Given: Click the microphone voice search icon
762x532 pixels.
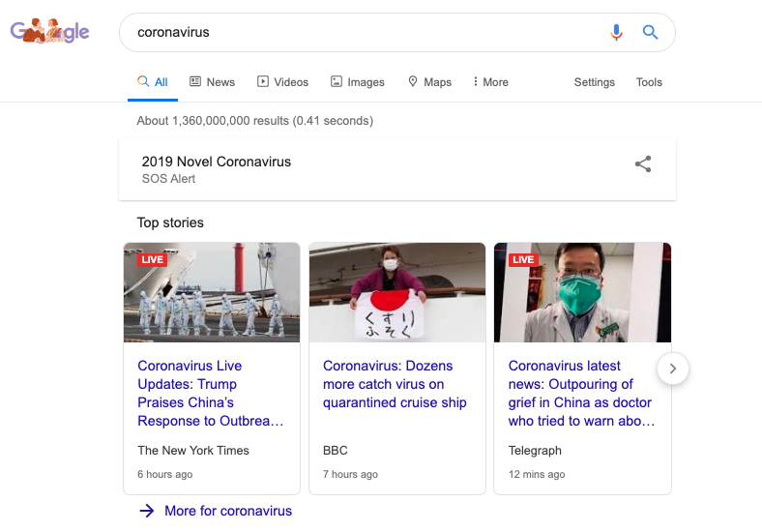Looking at the screenshot, I should point(616,33).
